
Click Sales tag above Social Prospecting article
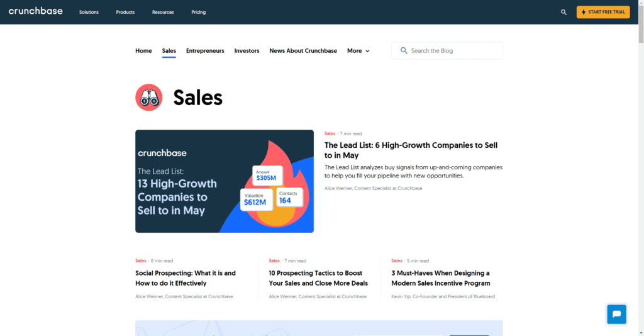tap(141, 261)
